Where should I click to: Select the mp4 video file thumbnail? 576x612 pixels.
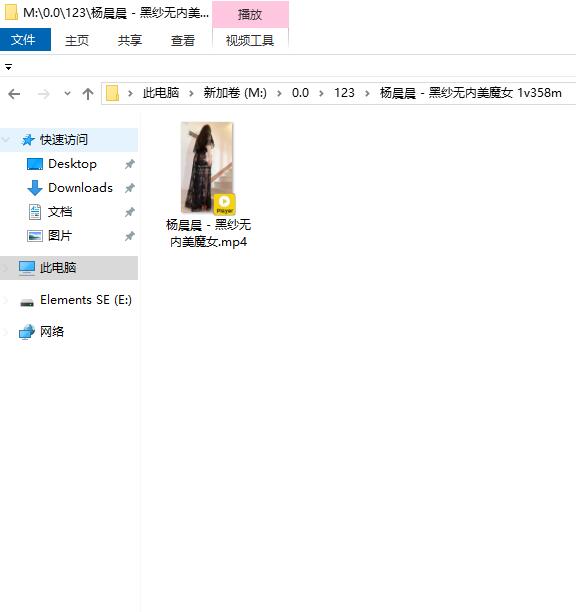pyautogui.click(x=208, y=168)
